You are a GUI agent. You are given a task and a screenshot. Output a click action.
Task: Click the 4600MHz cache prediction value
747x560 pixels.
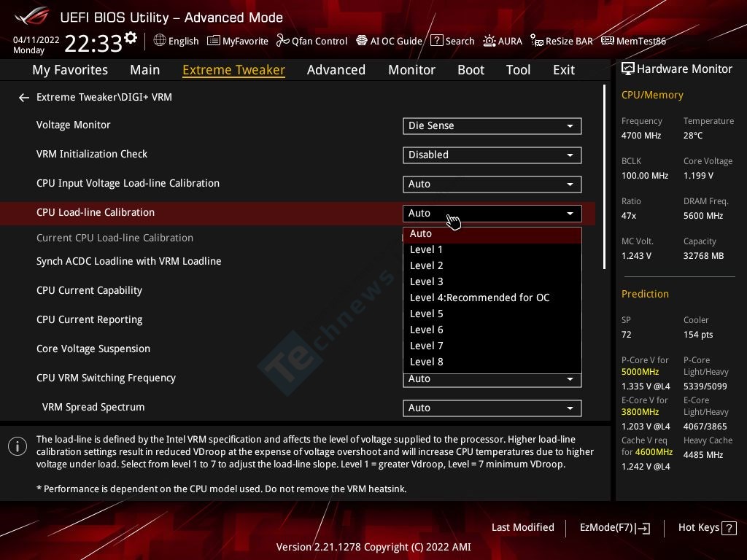pyautogui.click(x=654, y=452)
